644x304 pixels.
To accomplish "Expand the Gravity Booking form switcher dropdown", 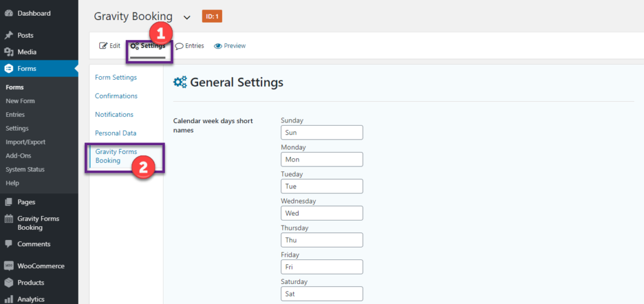I will (187, 17).
